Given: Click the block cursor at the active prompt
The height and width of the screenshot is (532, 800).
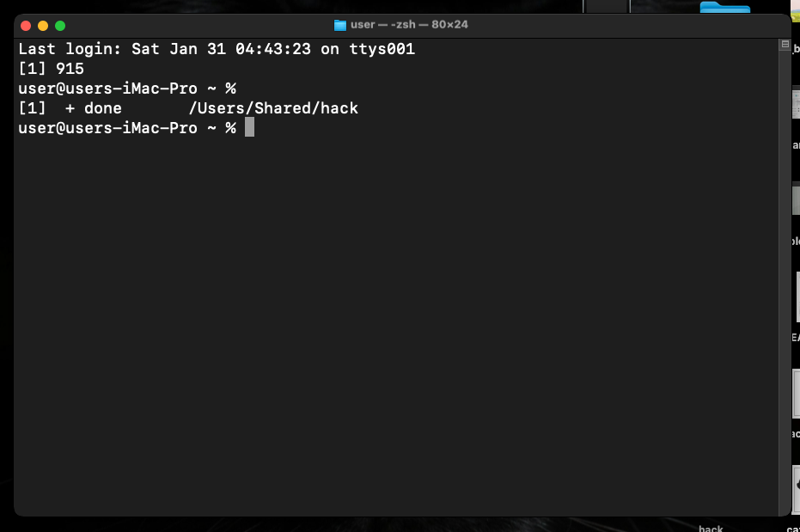Looking at the screenshot, I should point(249,128).
